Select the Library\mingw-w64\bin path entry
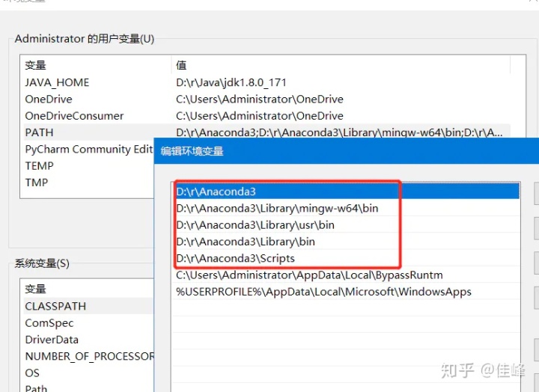Viewport: 539px width, 392px height. [x=346, y=208]
